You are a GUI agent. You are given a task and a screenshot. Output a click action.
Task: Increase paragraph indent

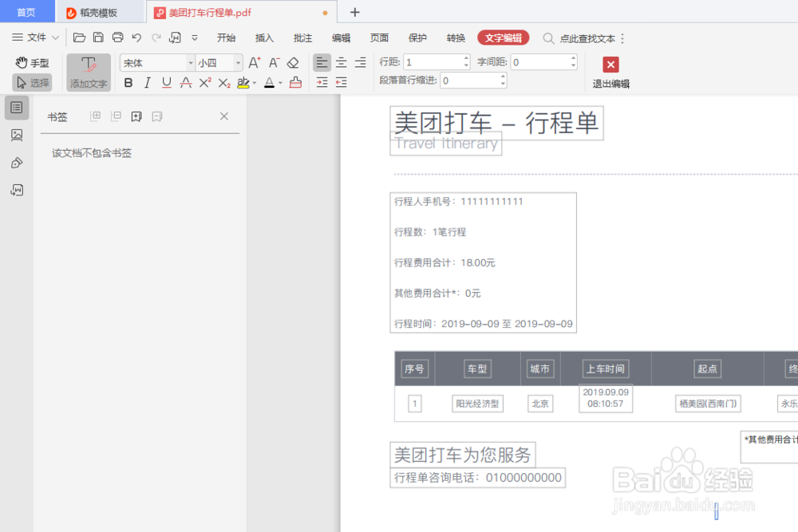click(x=322, y=82)
